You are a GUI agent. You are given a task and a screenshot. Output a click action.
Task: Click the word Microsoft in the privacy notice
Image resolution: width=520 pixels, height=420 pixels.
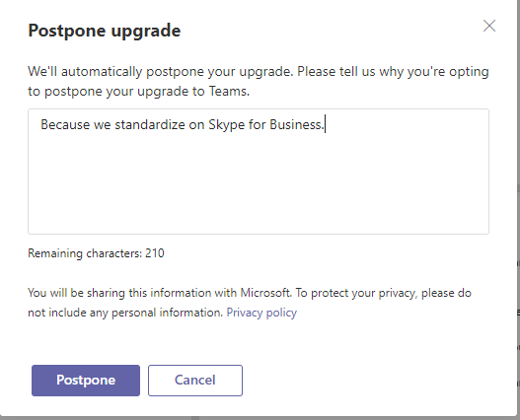pos(264,293)
